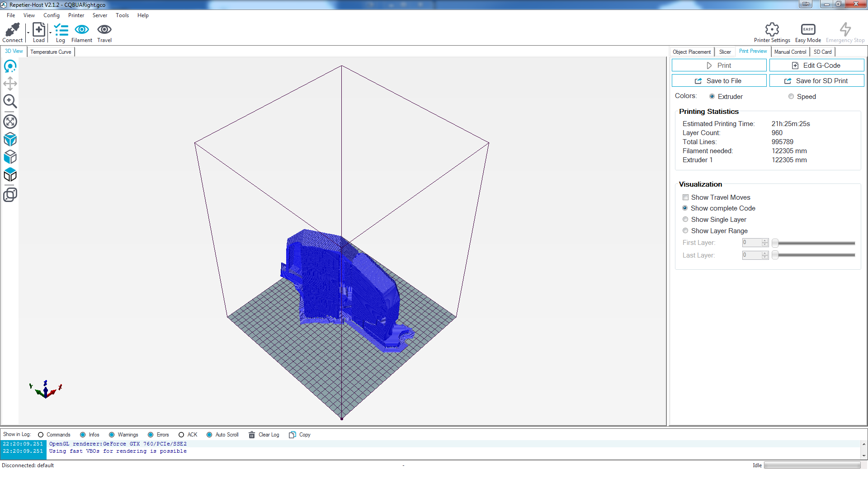Click the First Layer slider
868x488 pixels.
(x=814, y=243)
